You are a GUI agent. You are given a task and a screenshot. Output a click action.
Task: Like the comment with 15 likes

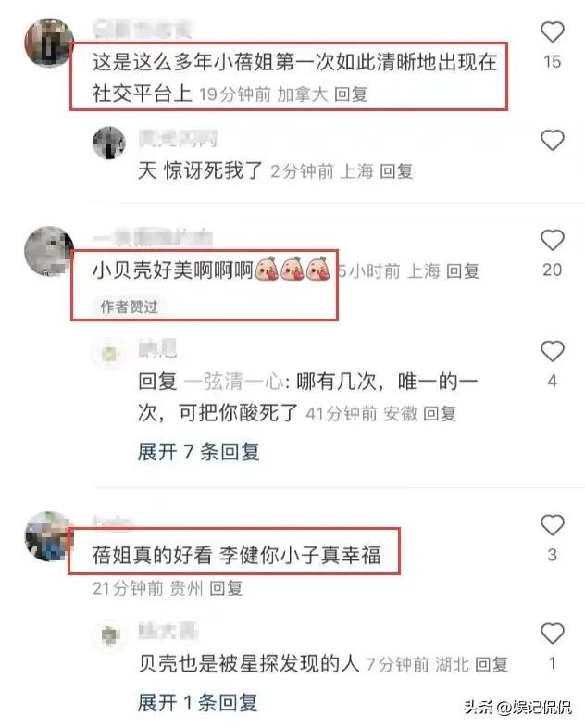[552, 32]
